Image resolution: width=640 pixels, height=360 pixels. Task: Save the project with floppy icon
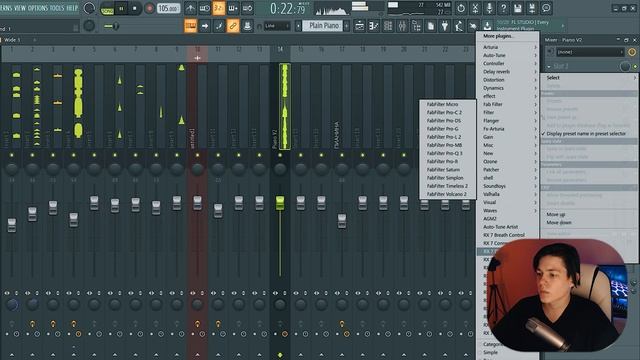coord(518,8)
